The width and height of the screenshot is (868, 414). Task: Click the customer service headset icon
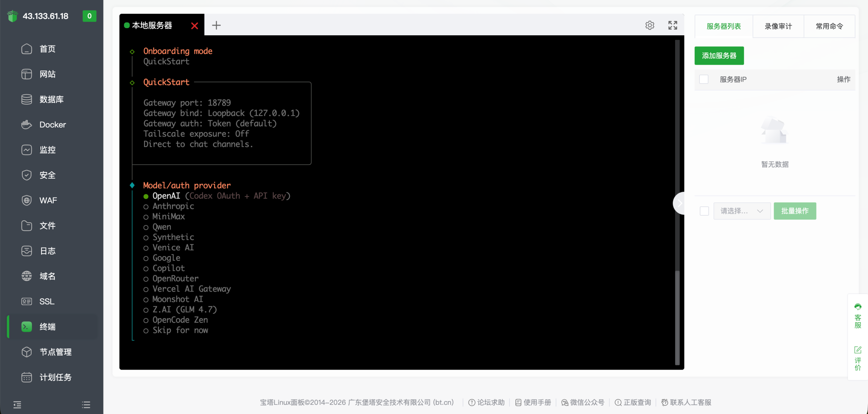[x=857, y=307]
